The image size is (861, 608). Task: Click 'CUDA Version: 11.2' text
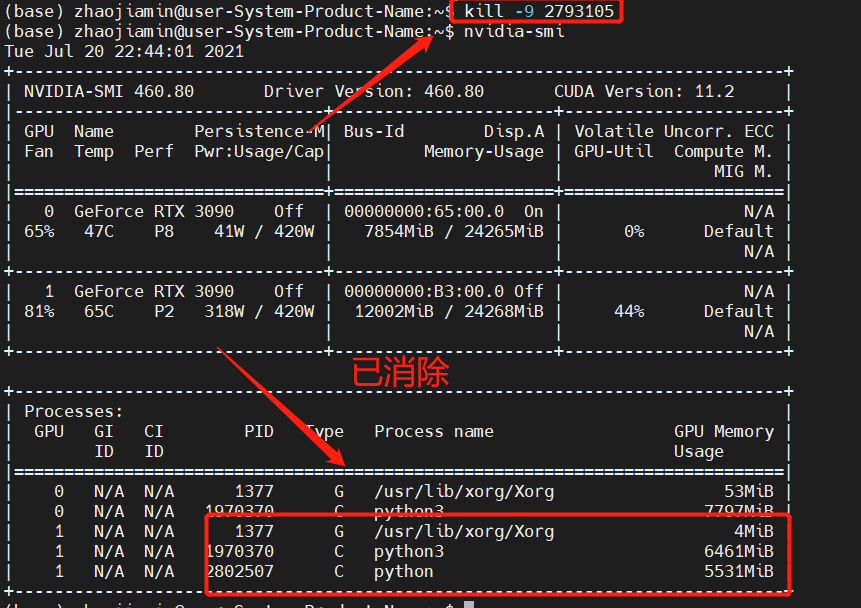(644, 91)
